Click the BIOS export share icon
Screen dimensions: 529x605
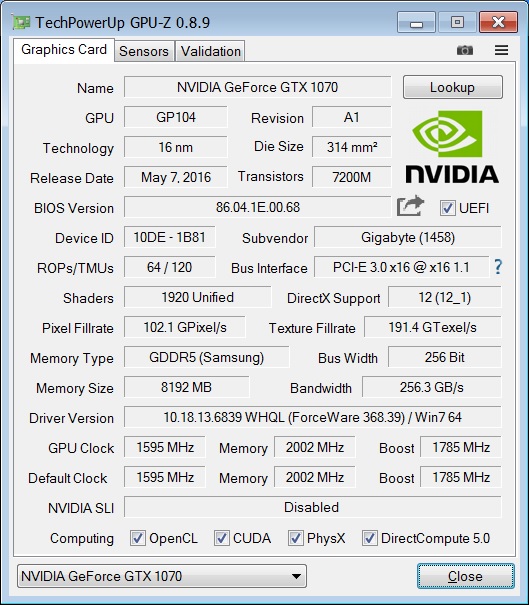pos(410,206)
